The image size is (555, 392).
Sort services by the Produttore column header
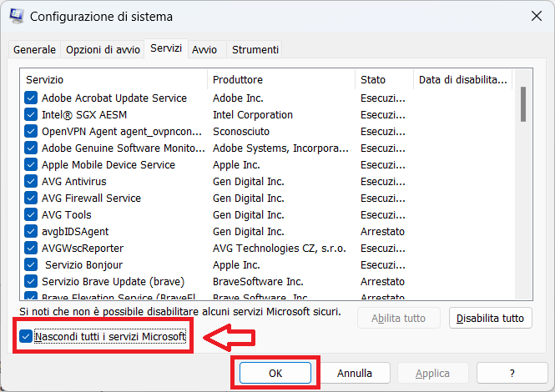tap(280, 80)
